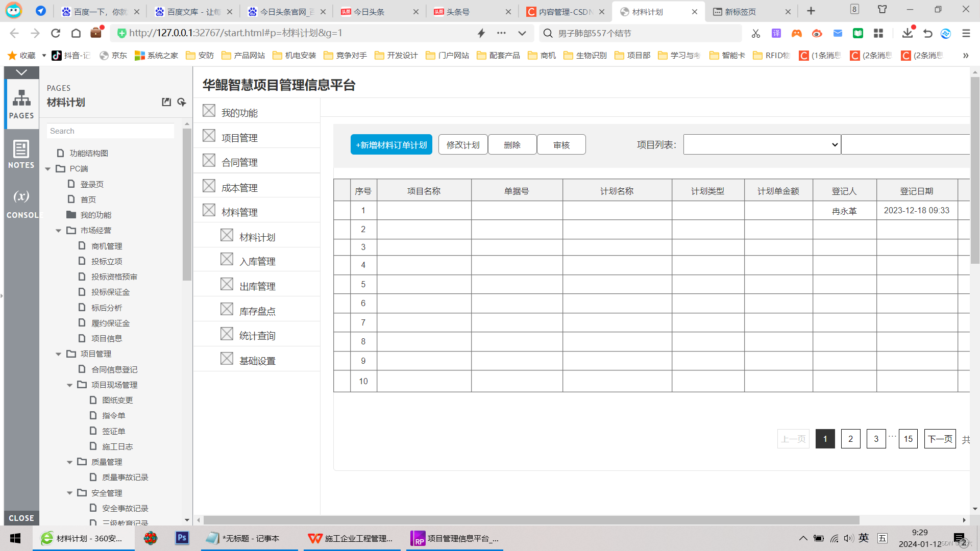Image resolution: width=980 pixels, height=551 pixels.
Task: Click the horizontal scrollbar at bottom
Action: click(x=531, y=520)
